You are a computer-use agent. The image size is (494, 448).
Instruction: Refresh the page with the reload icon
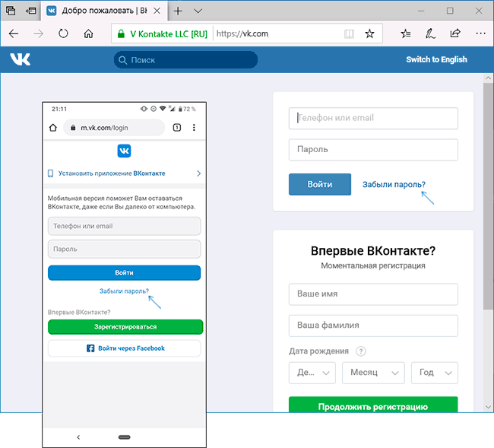pyautogui.click(x=63, y=33)
